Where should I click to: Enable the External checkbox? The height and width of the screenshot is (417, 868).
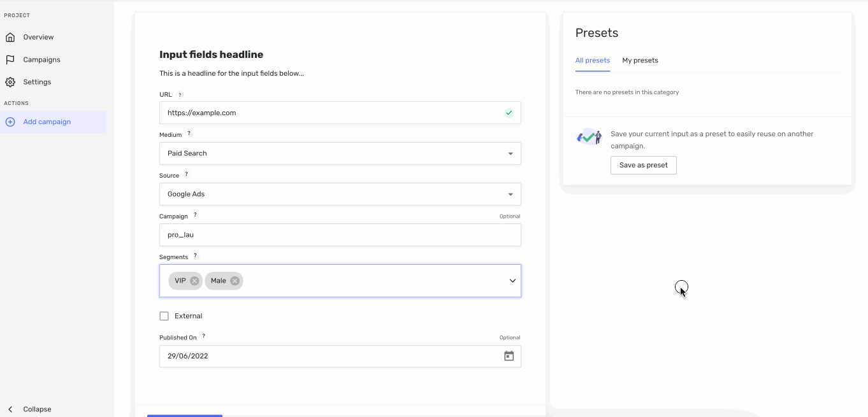(164, 316)
